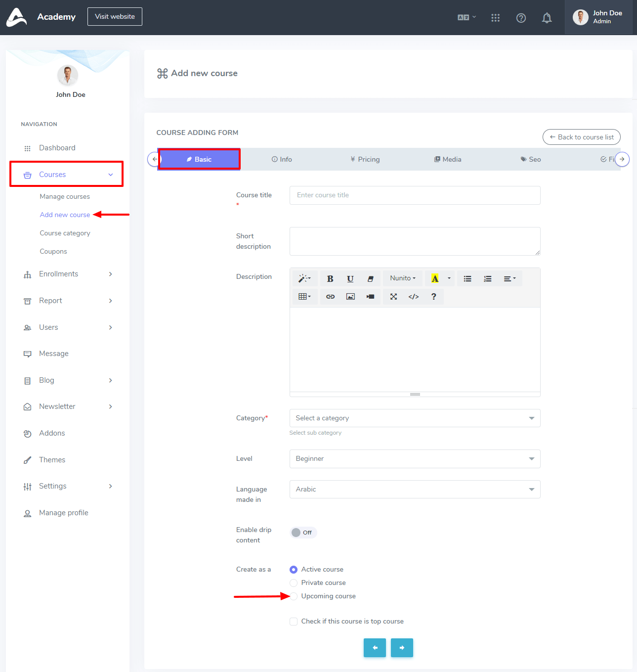The height and width of the screenshot is (672, 637).
Task: Check the top course checkbox
Action: 294,622
